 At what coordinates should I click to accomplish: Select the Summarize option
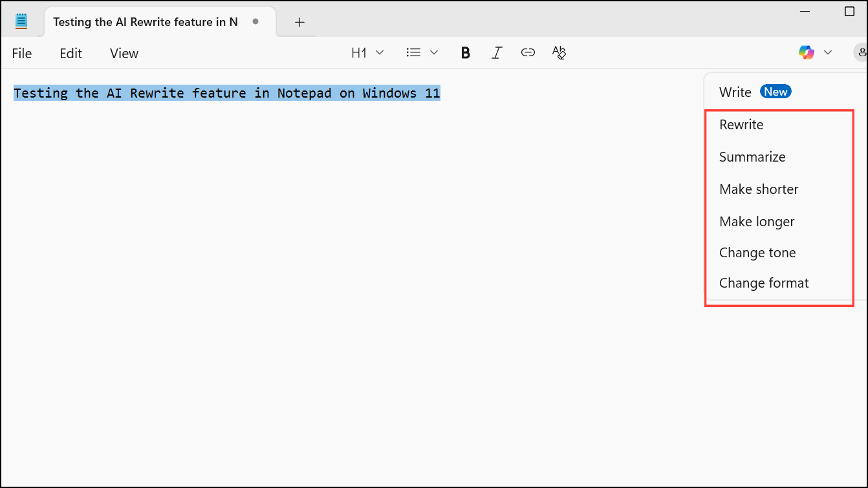pyautogui.click(x=752, y=157)
